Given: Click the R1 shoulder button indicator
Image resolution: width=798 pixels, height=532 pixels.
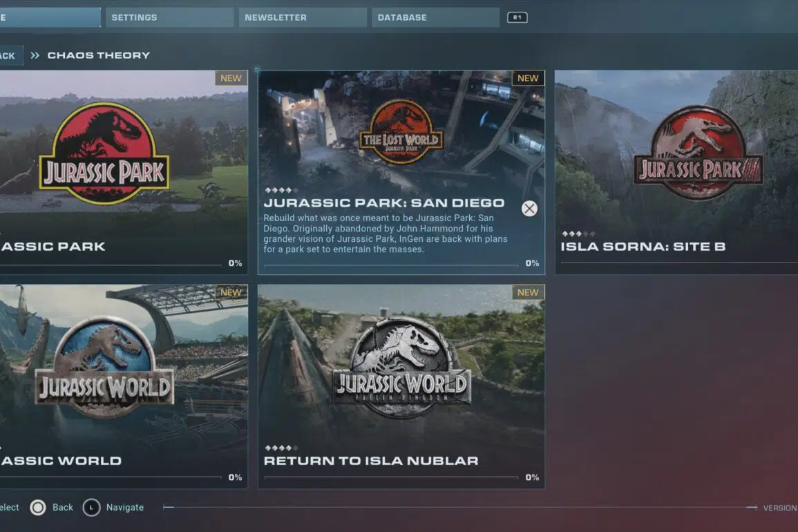Looking at the screenshot, I should click(x=517, y=17).
